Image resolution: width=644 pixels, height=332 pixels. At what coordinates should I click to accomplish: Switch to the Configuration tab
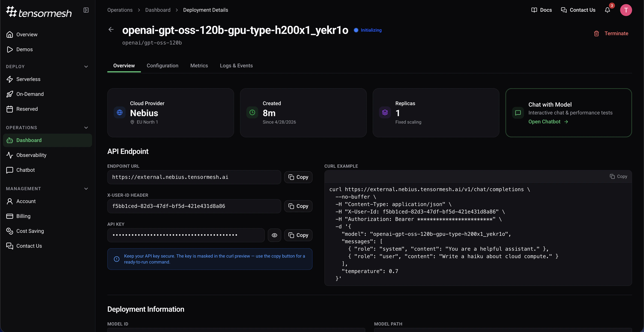(x=162, y=66)
